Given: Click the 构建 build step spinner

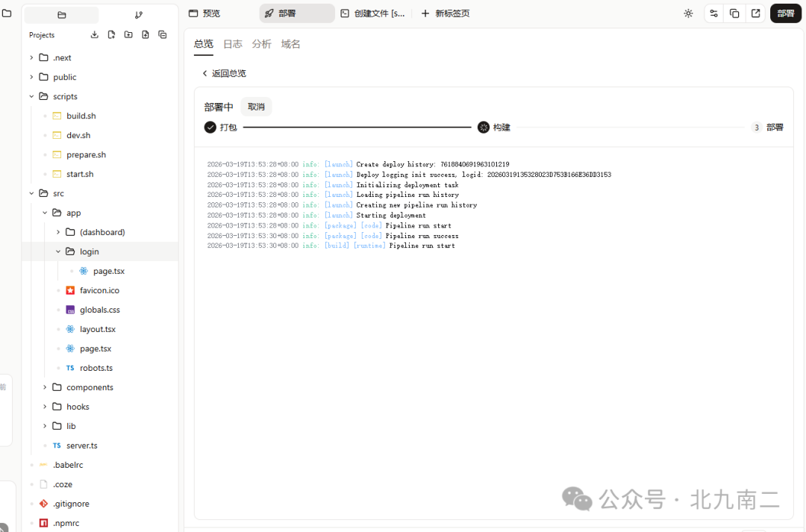Looking at the screenshot, I should pos(483,127).
